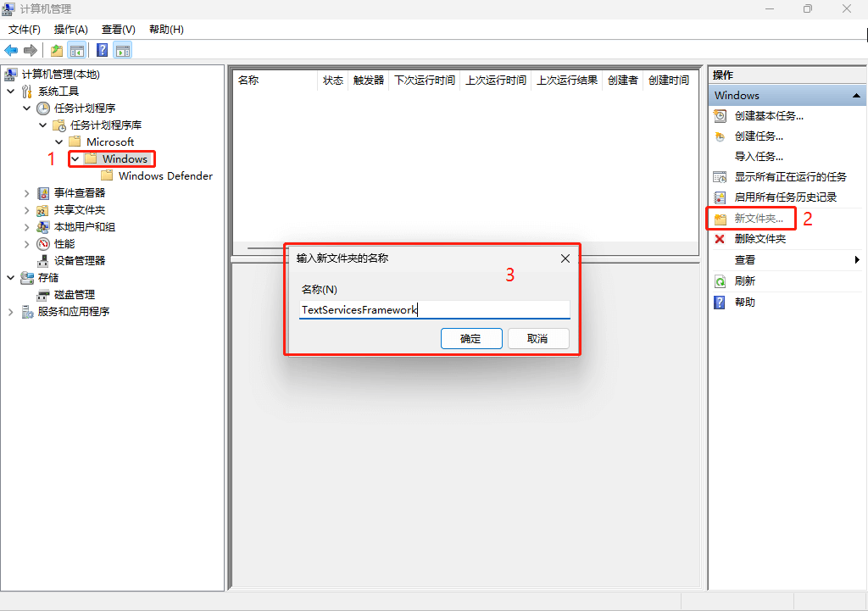The width and height of the screenshot is (868, 611).
Task: Click the Refresh (刷新) icon in Actions pane
Action: point(721,281)
